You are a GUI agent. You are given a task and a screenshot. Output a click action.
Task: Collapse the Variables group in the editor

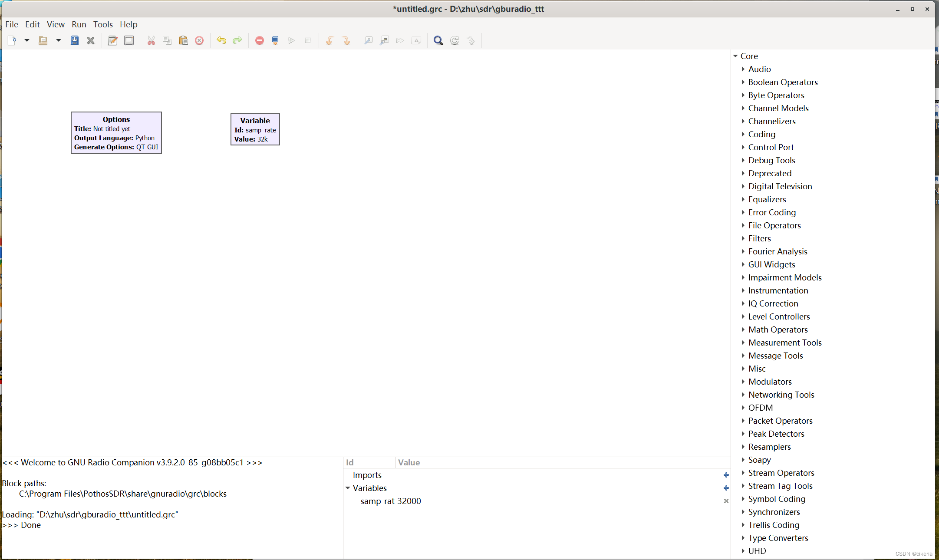tap(348, 488)
